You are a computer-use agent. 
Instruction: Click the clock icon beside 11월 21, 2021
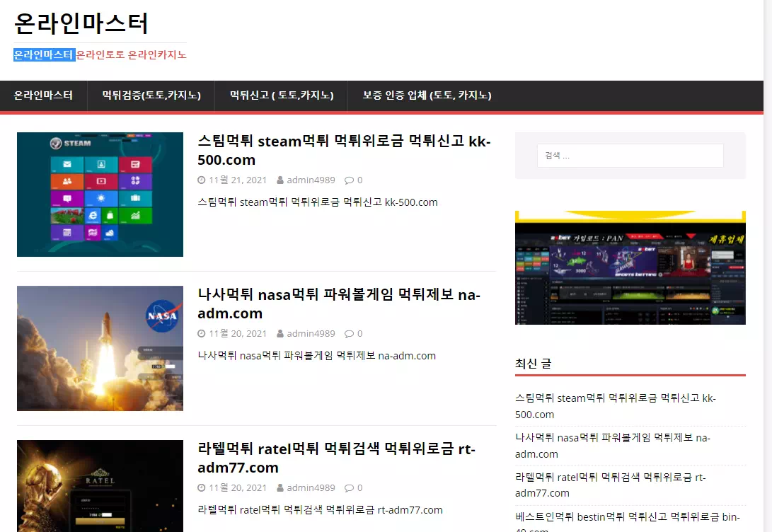(202, 180)
